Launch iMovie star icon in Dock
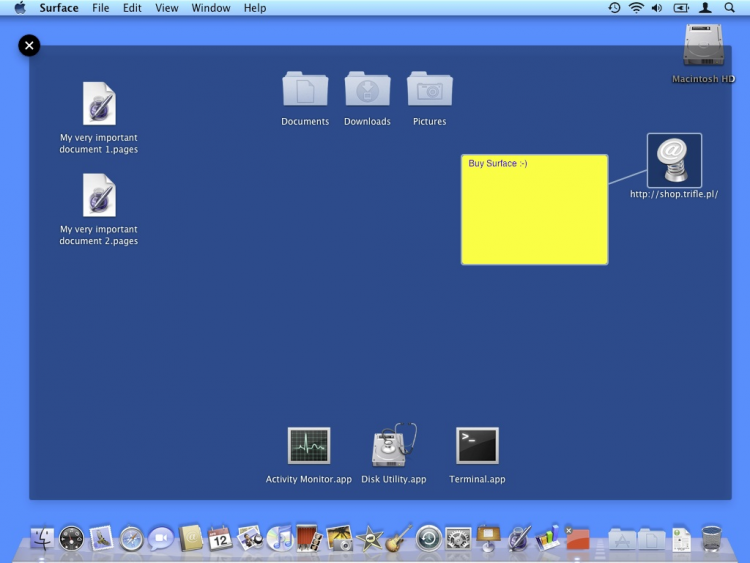This screenshot has height=563, width=750. [369, 539]
